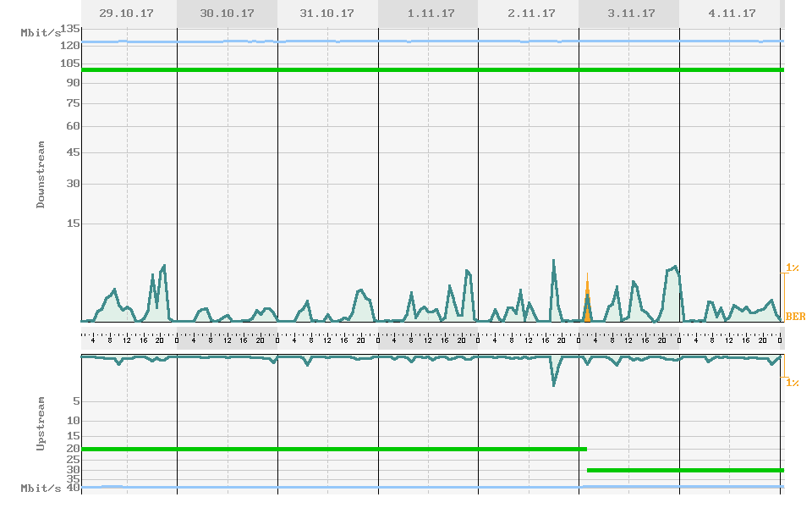812x508 pixels.
Task: Click the 5 tick on upstream axis
Action: [x=75, y=400]
